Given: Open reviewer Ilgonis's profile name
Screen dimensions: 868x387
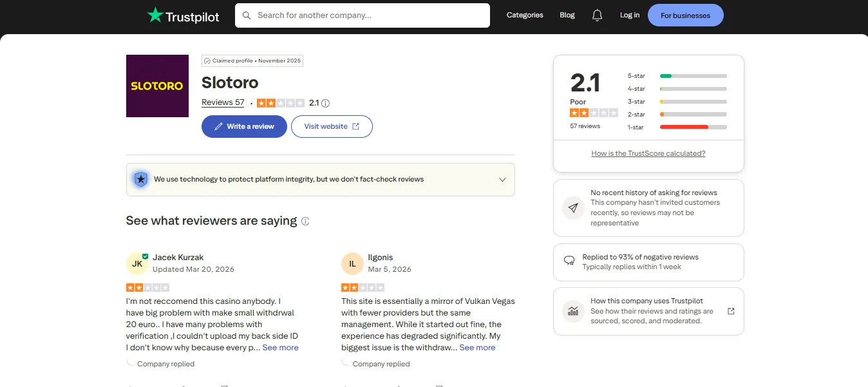Looking at the screenshot, I should pos(380,258).
